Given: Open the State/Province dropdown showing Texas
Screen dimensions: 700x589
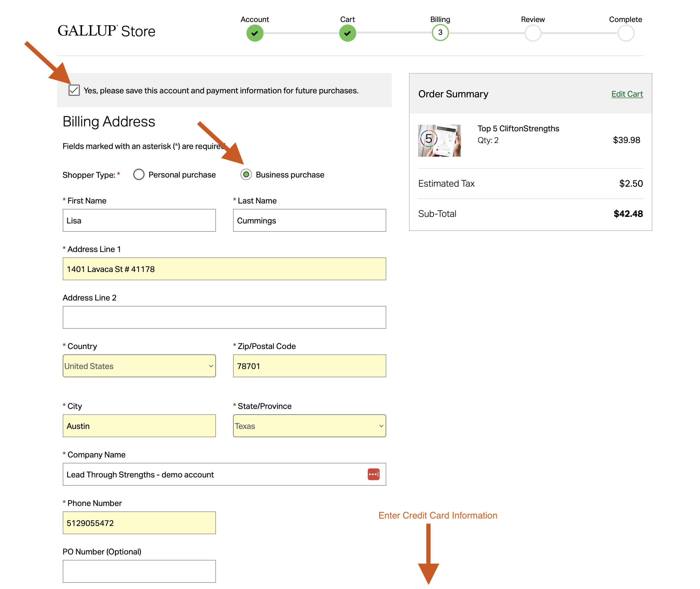Looking at the screenshot, I should point(309,426).
